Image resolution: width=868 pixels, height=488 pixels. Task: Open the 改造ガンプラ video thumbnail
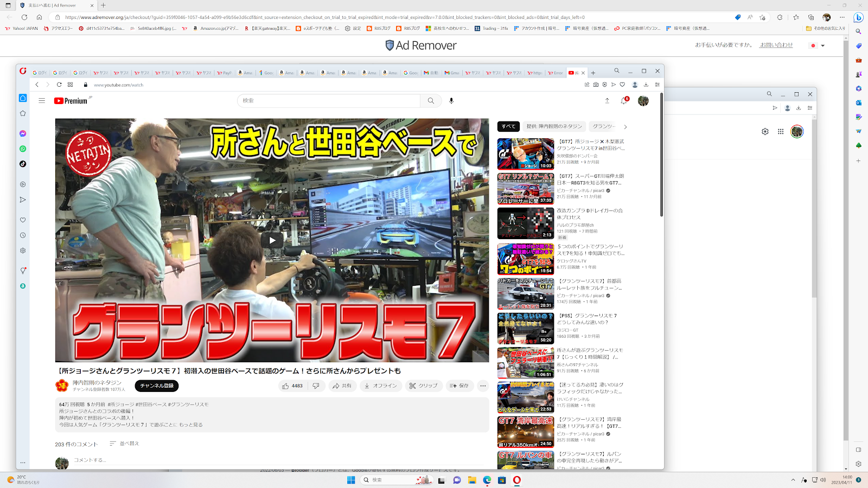click(526, 223)
